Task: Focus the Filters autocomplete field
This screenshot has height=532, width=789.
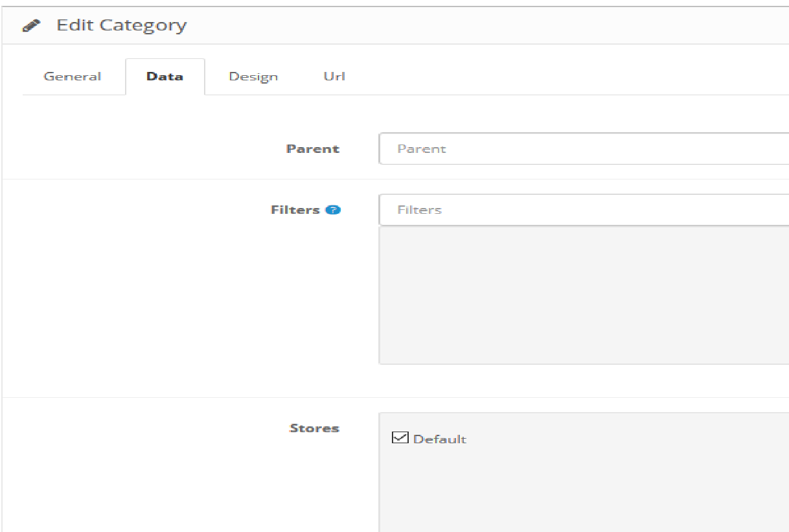Action: tap(584, 210)
